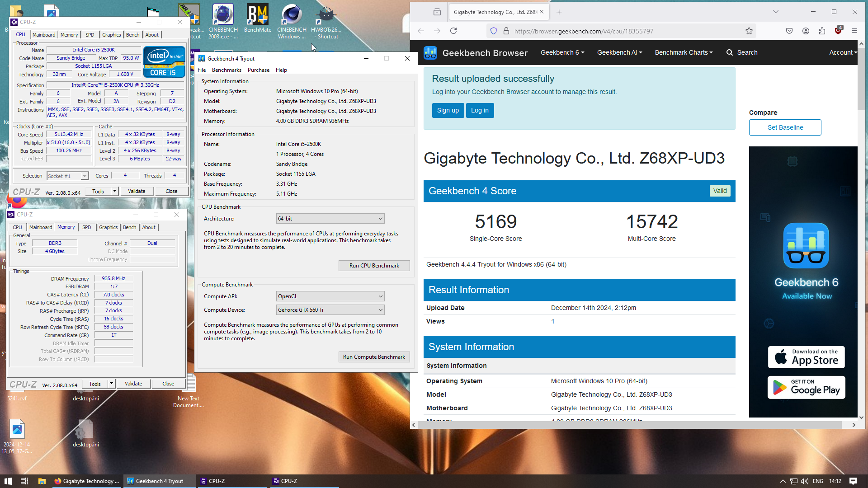Open the Help menu in Geekbench 4
Screen dimensions: 868x488
[x=281, y=70]
